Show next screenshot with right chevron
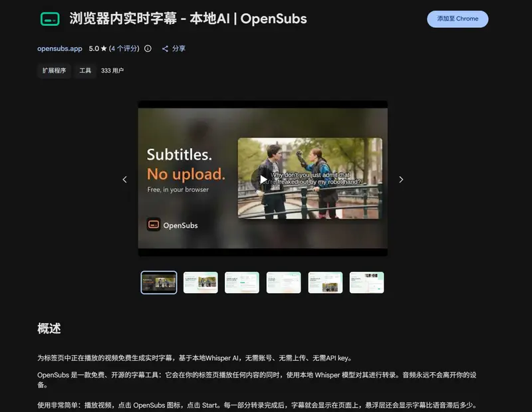532x412 pixels. [401, 179]
